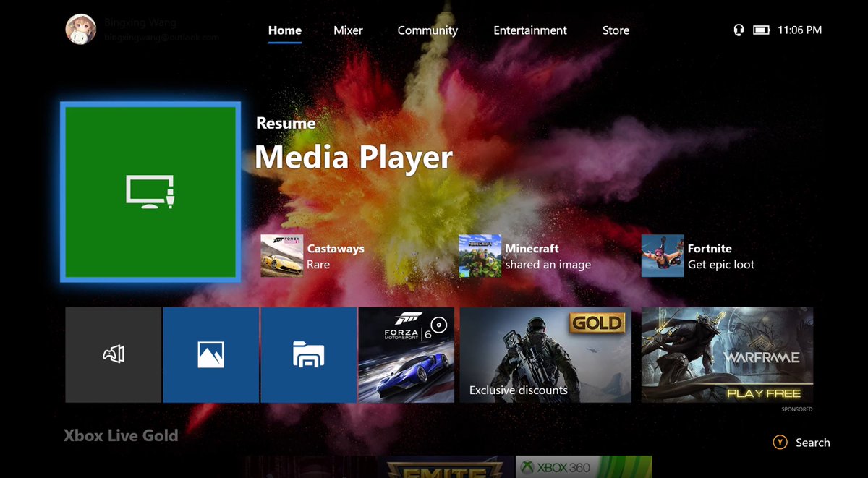Open the gray devices tile icon
868x478 pixels.
tap(114, 354)
